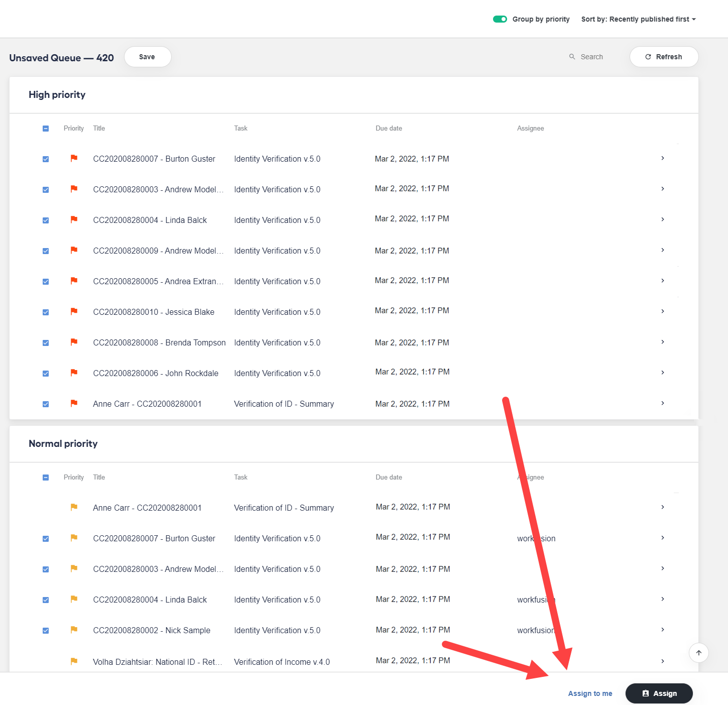Open task CC202008280002 - Nick Sample title
This screenshot has height=710, width=728.
point(152,630)
